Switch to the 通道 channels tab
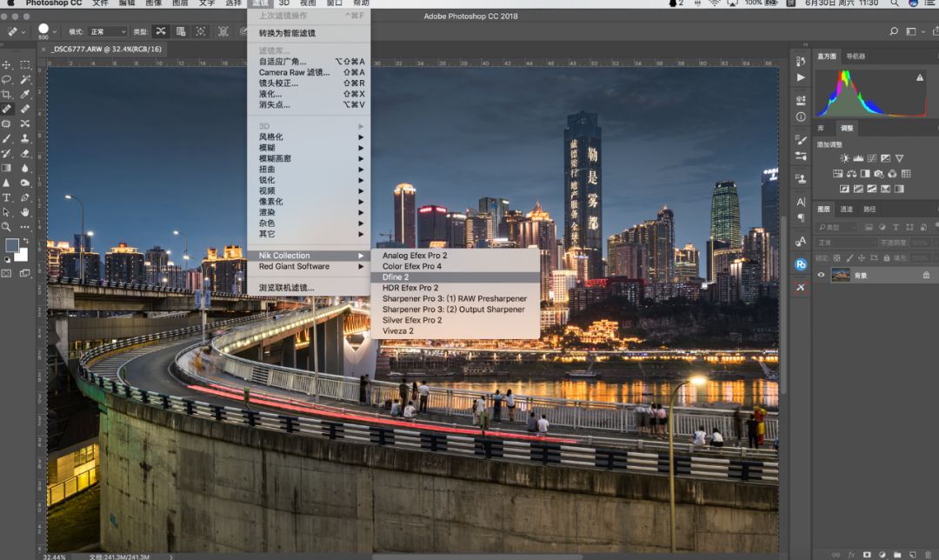 point(846,209)
